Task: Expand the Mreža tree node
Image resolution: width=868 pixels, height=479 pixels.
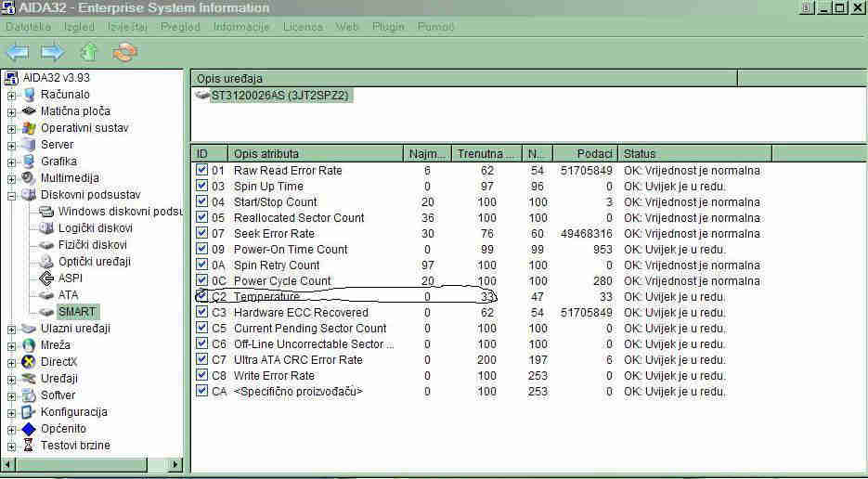Action: [x=11, y=345]
